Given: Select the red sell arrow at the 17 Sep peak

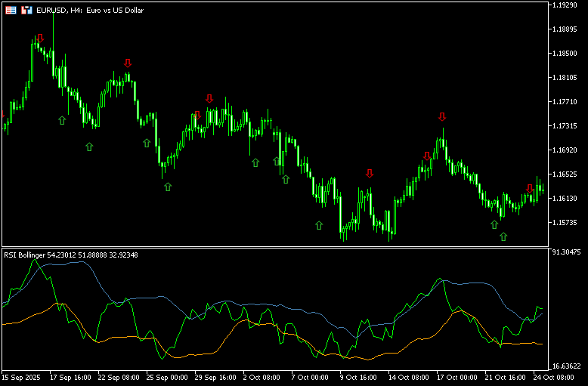Looking at the screenshot, I should [40, 38].
